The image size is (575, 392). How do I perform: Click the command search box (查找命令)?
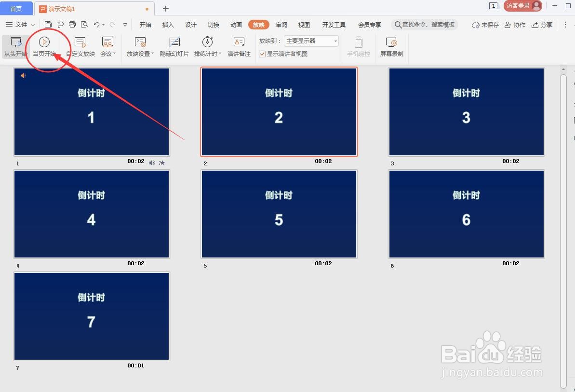tap(424, 25)
